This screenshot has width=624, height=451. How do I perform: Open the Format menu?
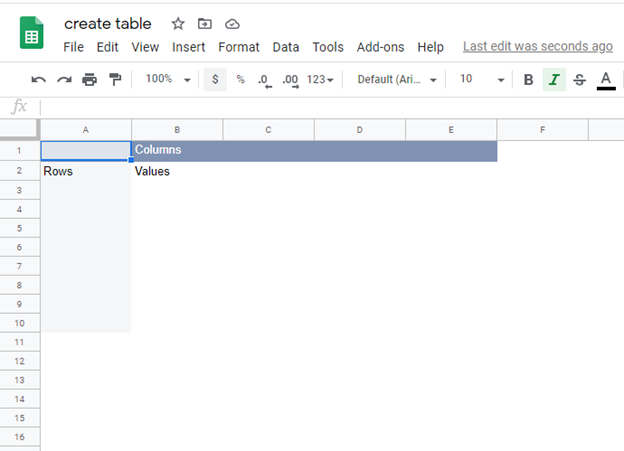coord(239,47)
